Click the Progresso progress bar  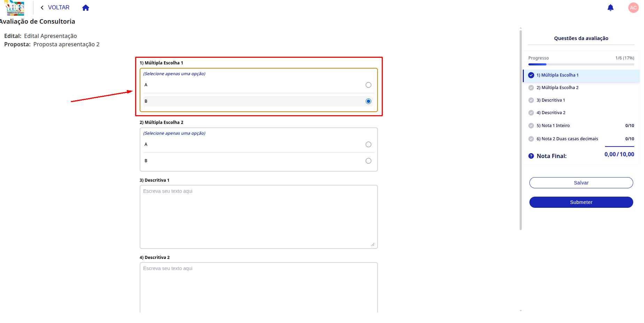click(x=581, y=64)
